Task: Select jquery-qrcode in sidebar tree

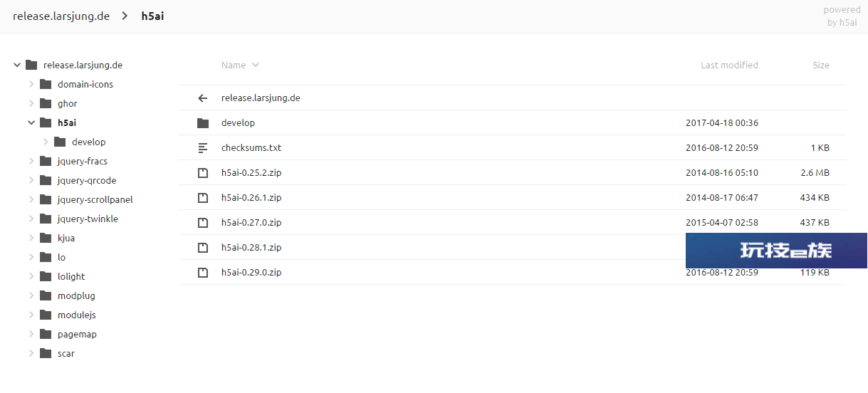Action: click(87, 180)
